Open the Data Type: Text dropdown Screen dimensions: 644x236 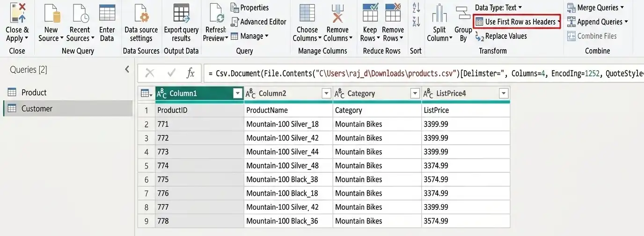click(x=498, y=7)
